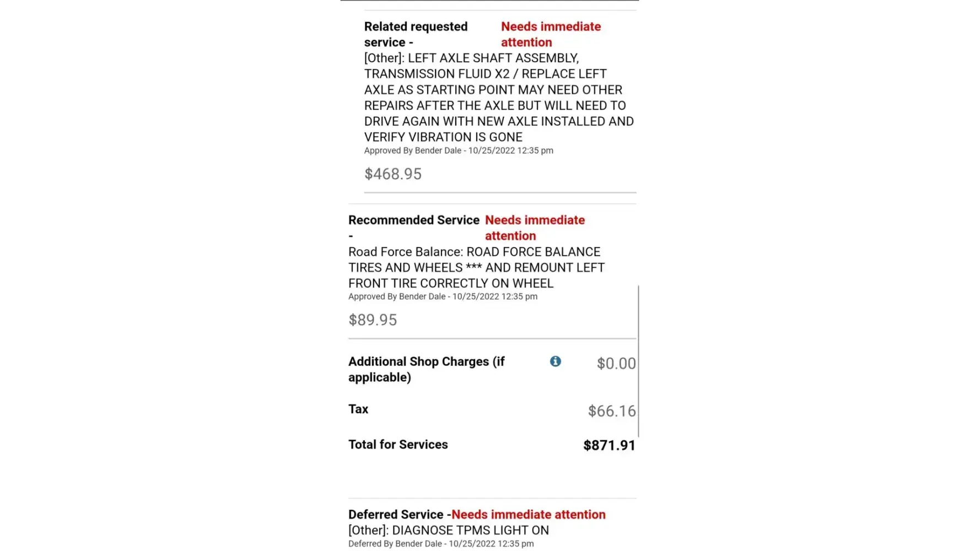Click the Recommended Service heading
The height and width of the screenshot is (551, 980).
pyautogui.click(x=413, y=220)
